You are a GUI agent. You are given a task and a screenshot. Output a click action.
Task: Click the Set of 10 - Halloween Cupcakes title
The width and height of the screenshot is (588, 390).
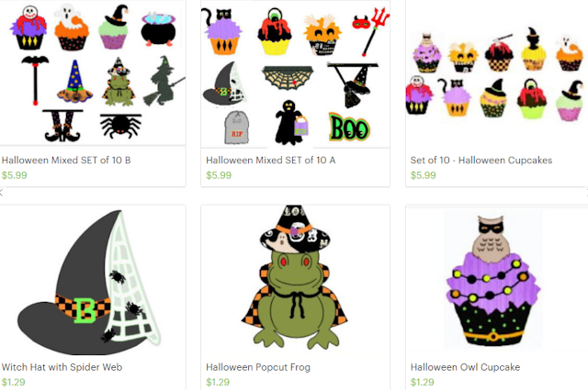tap(481, 161)
